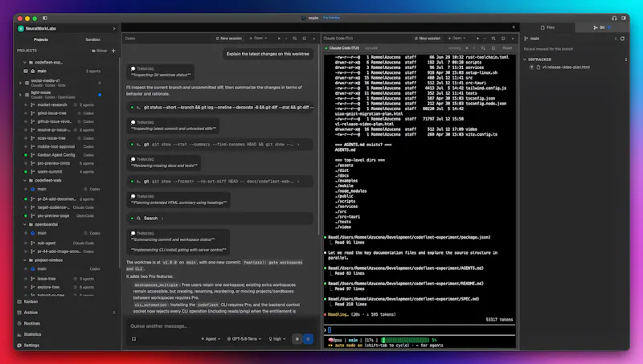The image size is (643, 364).
Task: Open Routines in the sidebar
Action: click(32, 324)
